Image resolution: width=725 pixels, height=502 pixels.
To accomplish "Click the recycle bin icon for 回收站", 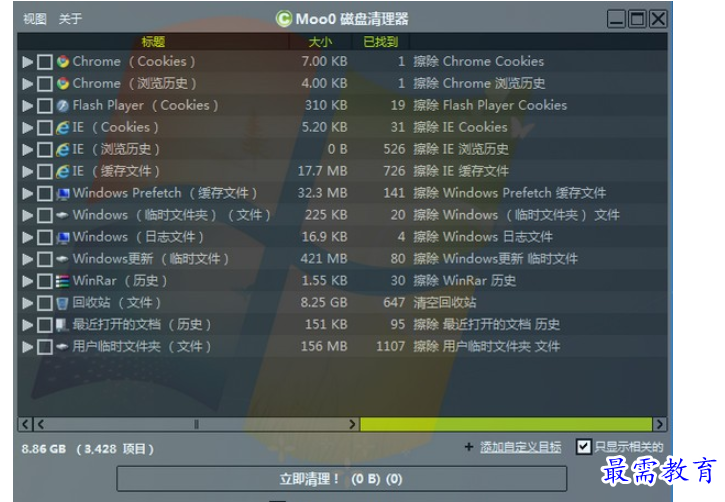I will click(x=62, y=303).
